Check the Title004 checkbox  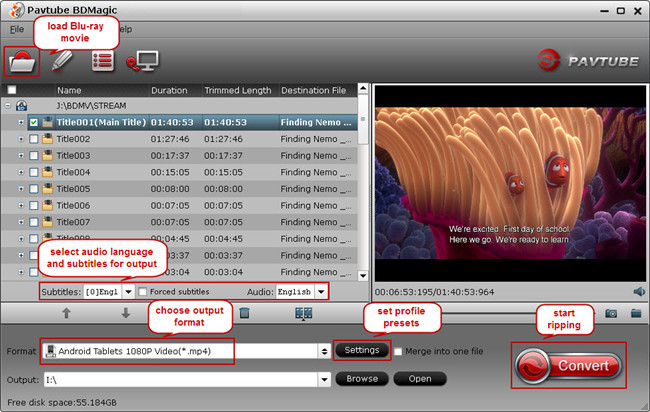[34, 172]
